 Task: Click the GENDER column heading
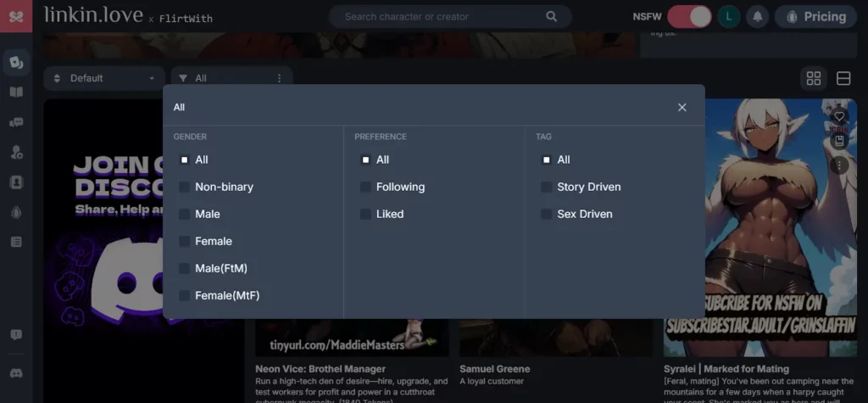(x=190, y=137)
